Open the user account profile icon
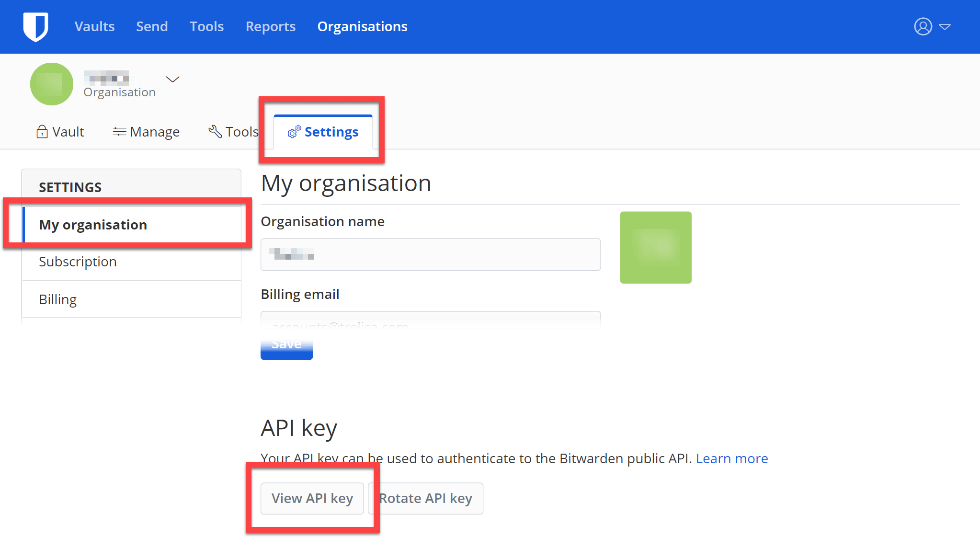 coord(923,26)
